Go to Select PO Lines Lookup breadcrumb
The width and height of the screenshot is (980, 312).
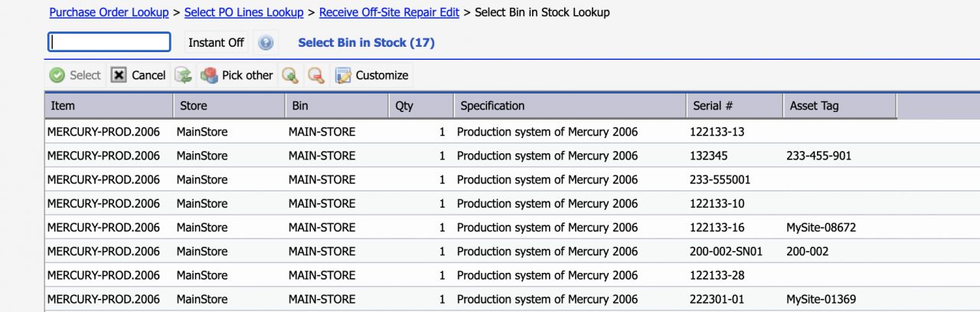244,12
